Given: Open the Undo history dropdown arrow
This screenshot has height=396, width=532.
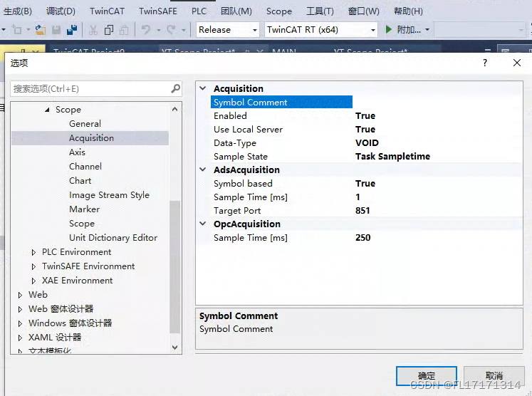Looking at the screenshot, I should click(158, 30).
